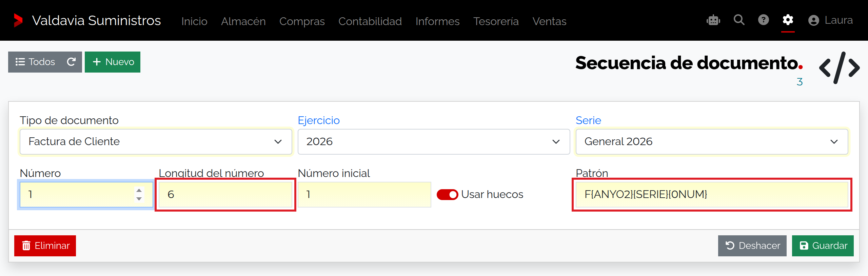This screenshot has width=868, height=276.
Task: Open the Compras menu
Action: [x=302, y=21]
